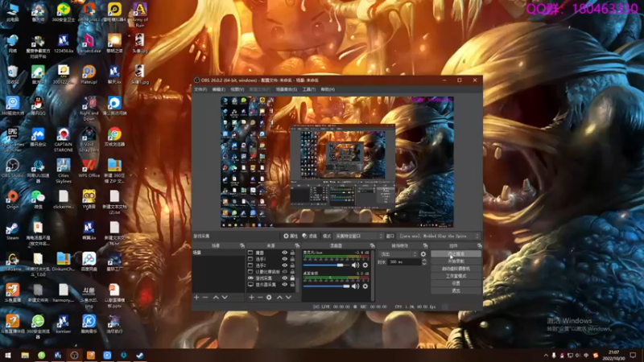Viewport: 644px width, 362px height.
Task: Click third Controls button for virtual camera
Action: coord(456,269)
